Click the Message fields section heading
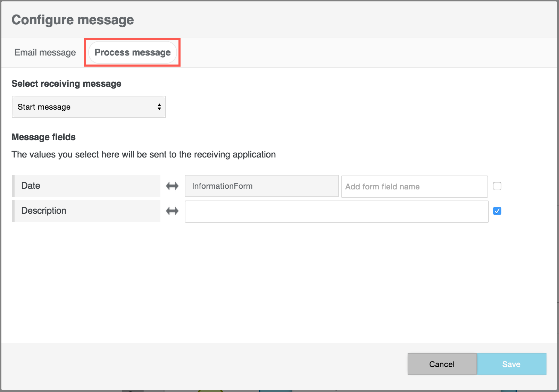559x392 pixels. click(x=43, y=137)
